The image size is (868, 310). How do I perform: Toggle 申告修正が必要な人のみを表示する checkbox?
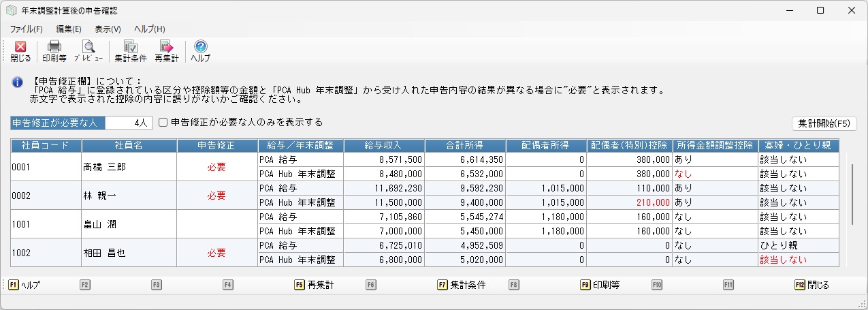pos(163,123)
